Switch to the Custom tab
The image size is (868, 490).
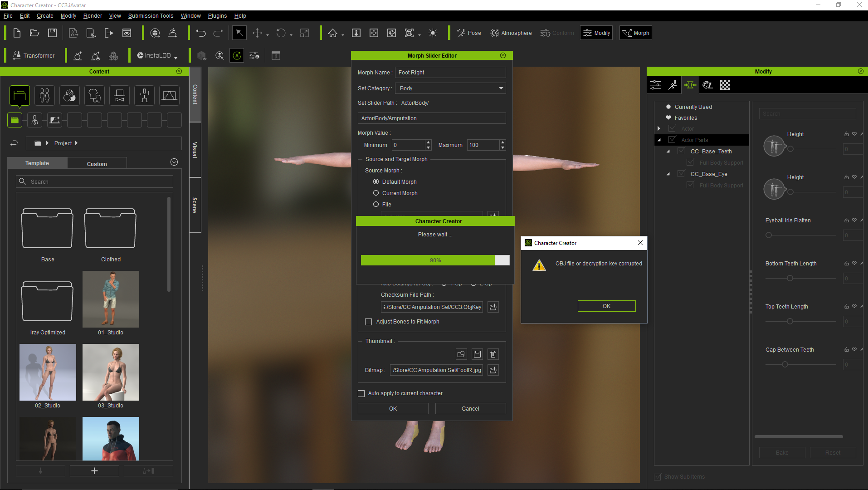[97, 164]
